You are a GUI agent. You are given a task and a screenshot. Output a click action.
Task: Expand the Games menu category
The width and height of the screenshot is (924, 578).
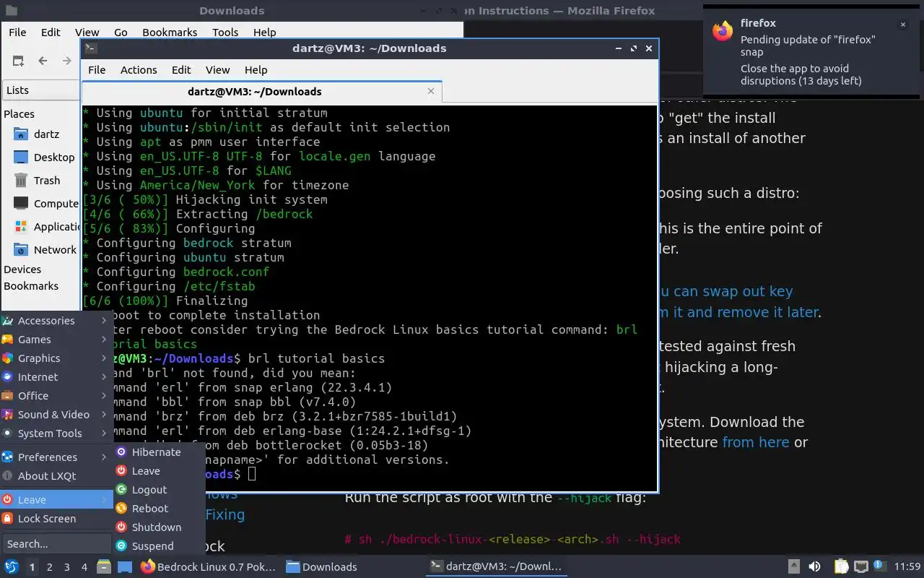56,340
